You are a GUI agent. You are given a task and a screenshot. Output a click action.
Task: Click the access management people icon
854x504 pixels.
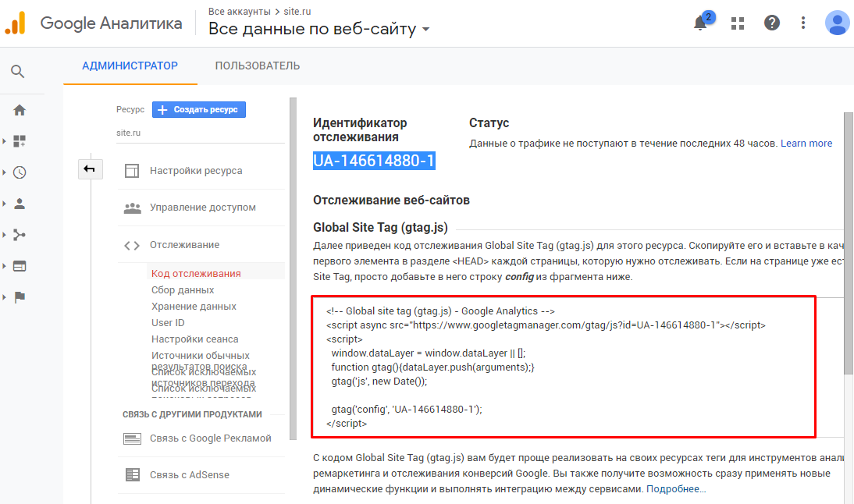(x=132, y=208)
